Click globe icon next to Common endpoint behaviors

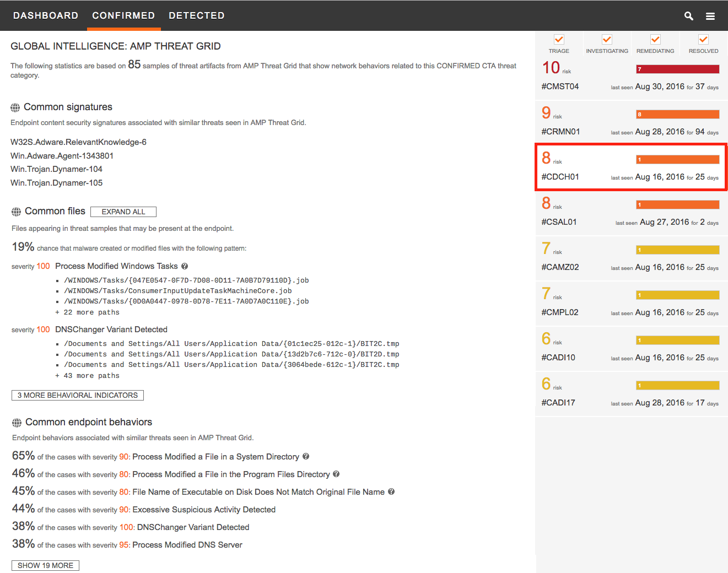tap(17, 423)
